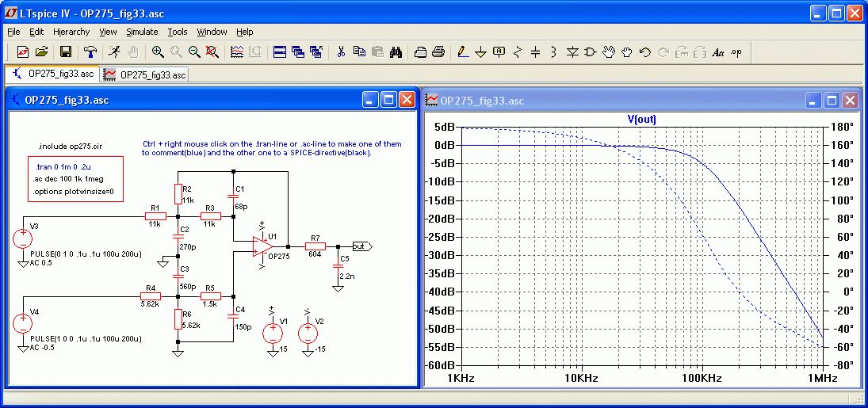Select the Text Aa tool

[x=718, y=52]
